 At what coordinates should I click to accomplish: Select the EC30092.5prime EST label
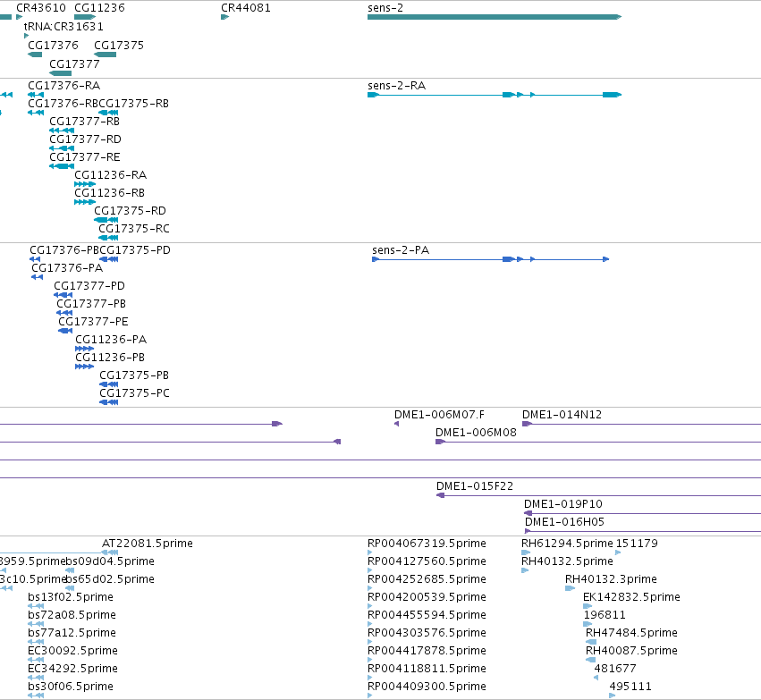(x=72, y=651)
